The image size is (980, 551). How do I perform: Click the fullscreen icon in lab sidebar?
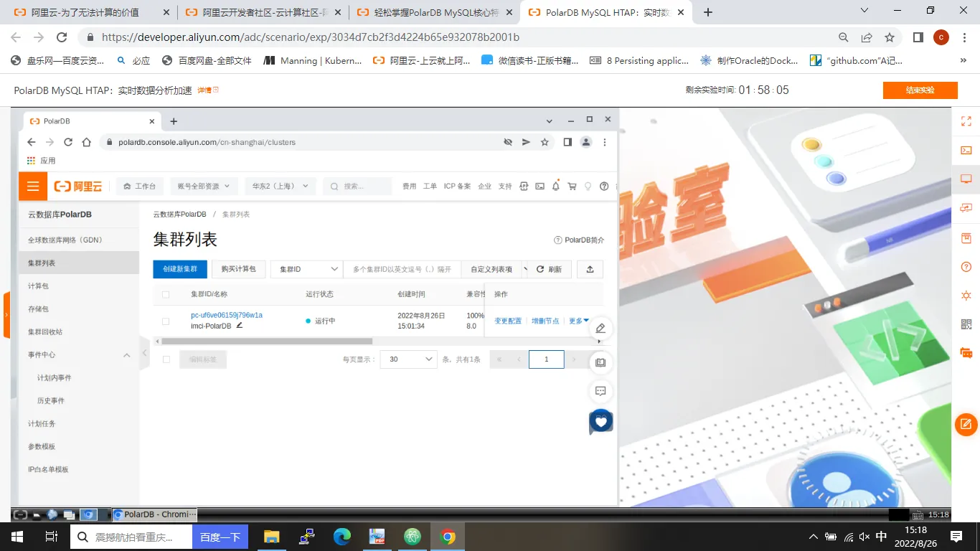(966, 121)
